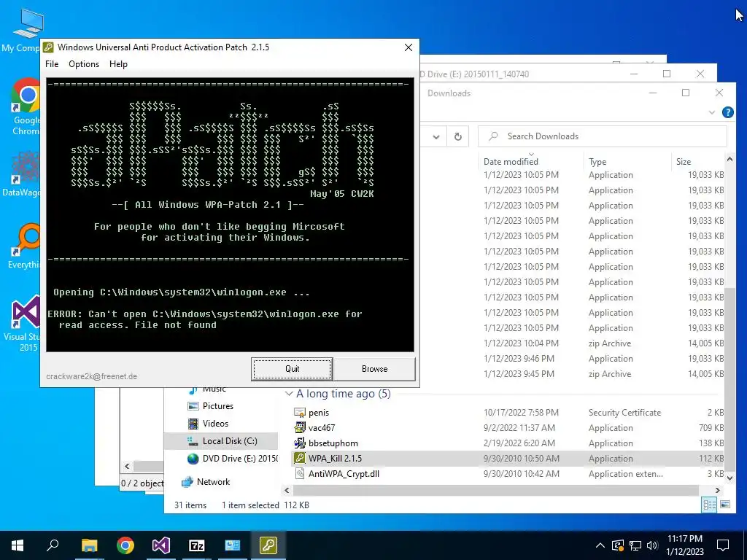Image resolution: width=747 pixels, height=560 pixels.
Task: Open the Options menu in patch window
Action: pyautogui.click(x=84, y=64)
